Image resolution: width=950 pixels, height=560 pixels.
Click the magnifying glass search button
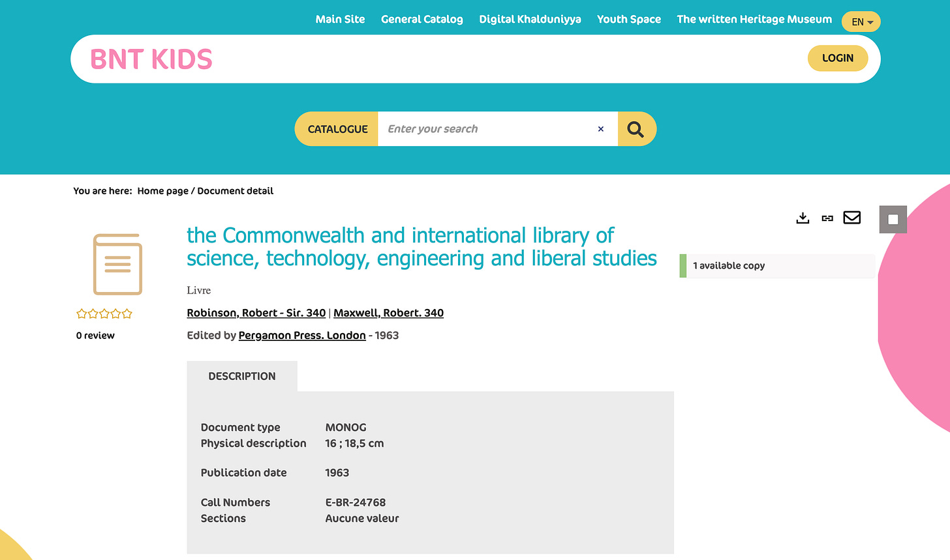(636, 129)
